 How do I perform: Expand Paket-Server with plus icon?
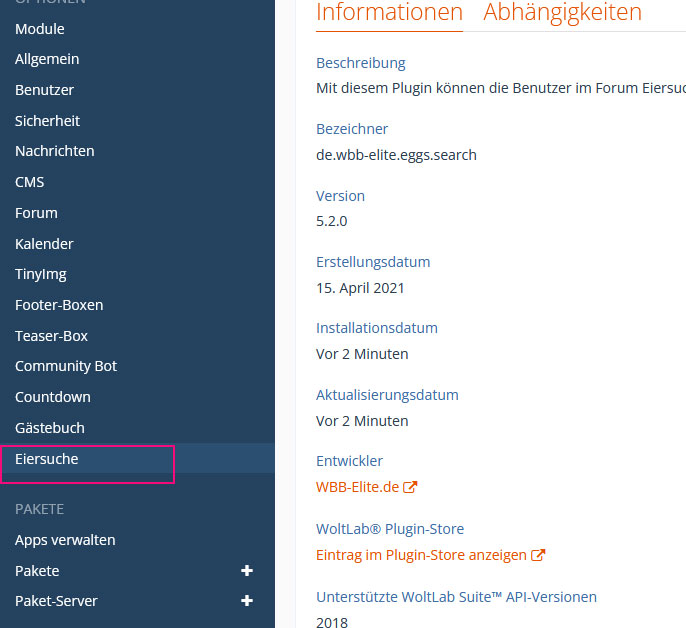coord(247,601)
